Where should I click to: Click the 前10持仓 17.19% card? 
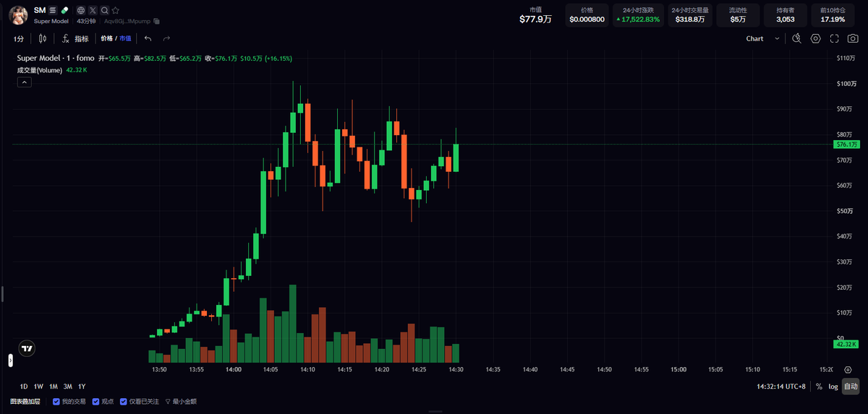pos(833,15)
